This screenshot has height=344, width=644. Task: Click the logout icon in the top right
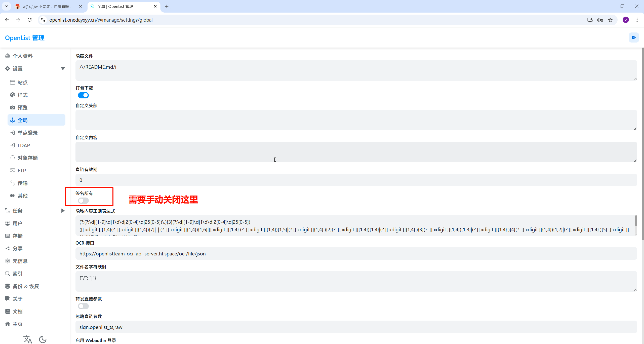(634, 37)
